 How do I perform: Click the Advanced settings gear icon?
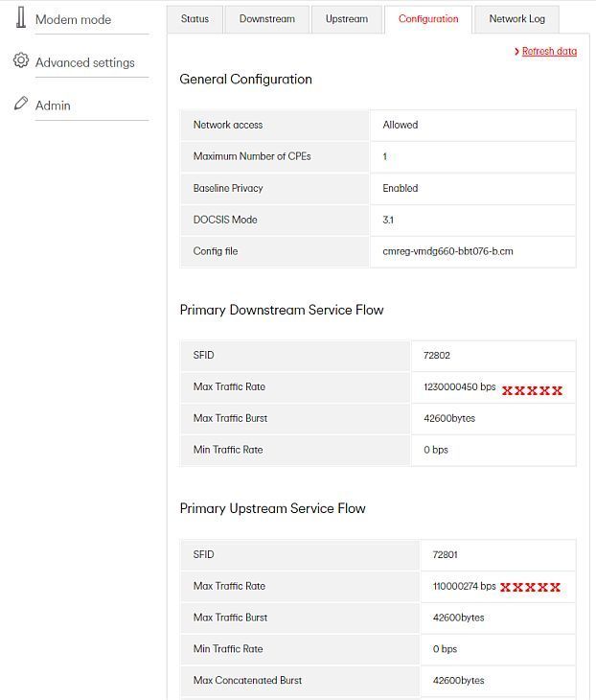[x=20, y=60]
